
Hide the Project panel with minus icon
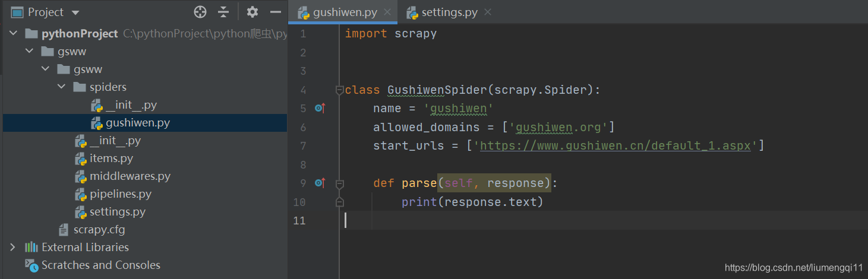pos(275,12)
